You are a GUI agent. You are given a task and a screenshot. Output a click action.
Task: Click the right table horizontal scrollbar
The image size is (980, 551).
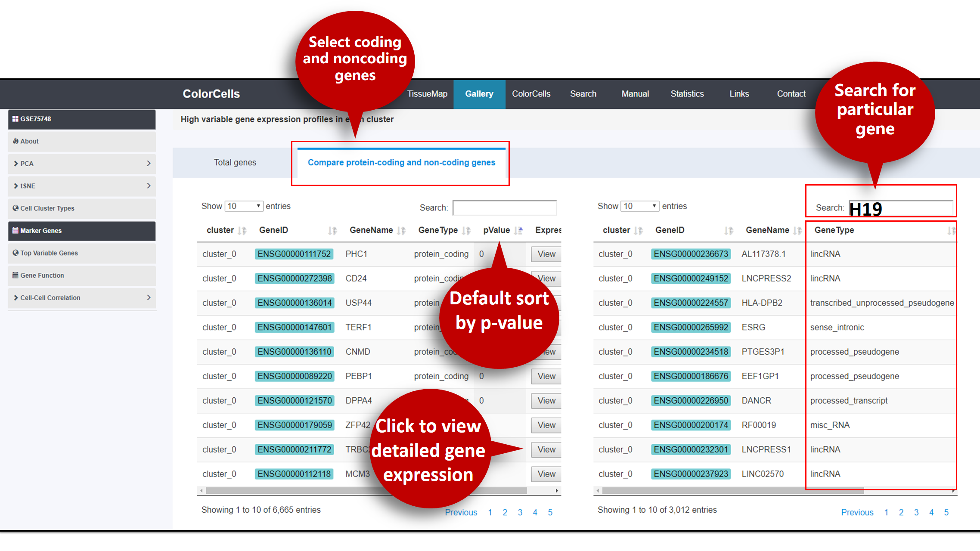[x=733, y=491]
